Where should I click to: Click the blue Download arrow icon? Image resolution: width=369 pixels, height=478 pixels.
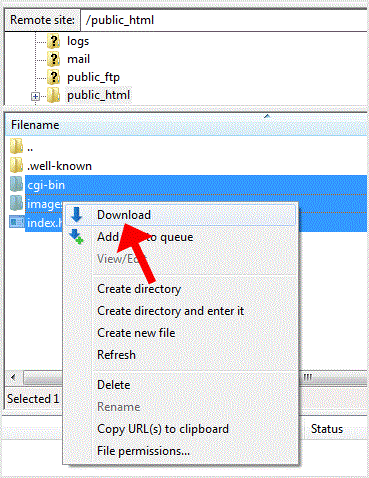77,215
